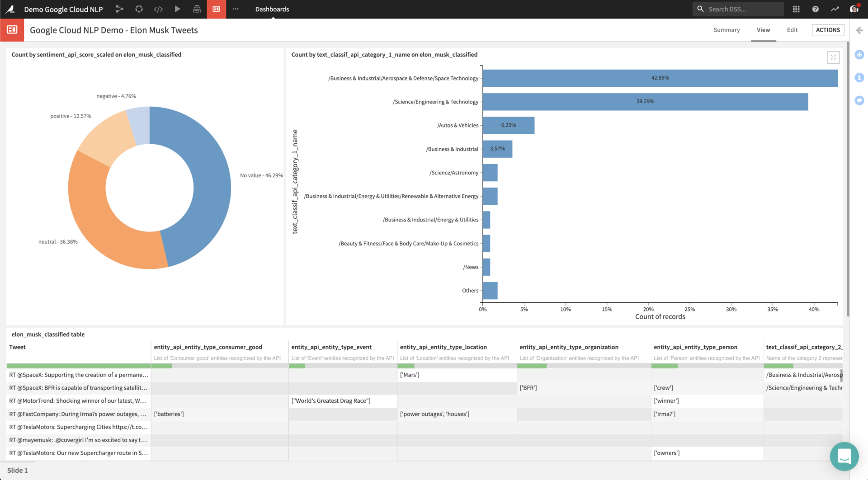Show info with the i sidebar icon
This screenshot has width=868, height=480.
[x=859, y=77]
